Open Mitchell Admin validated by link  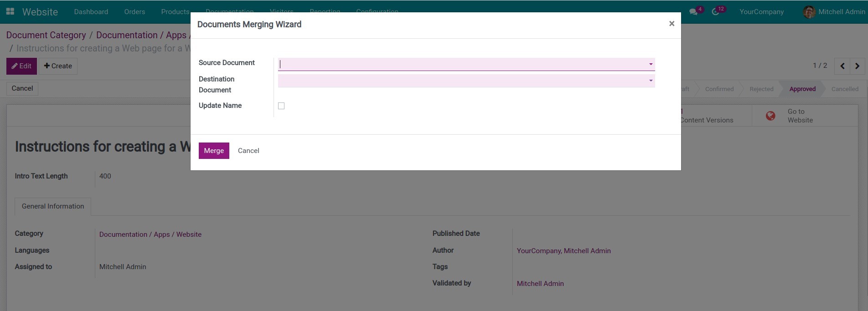tap(540, 284)
